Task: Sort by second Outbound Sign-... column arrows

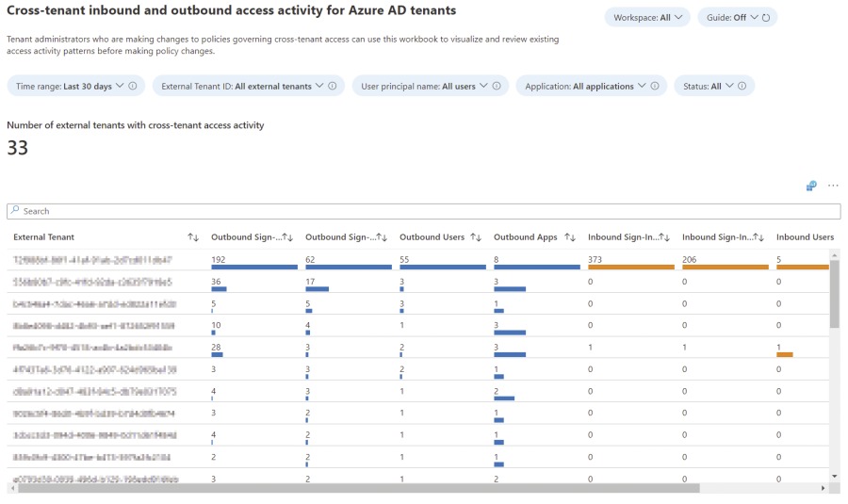Action: pyautogui.click(x=382, y=237)
